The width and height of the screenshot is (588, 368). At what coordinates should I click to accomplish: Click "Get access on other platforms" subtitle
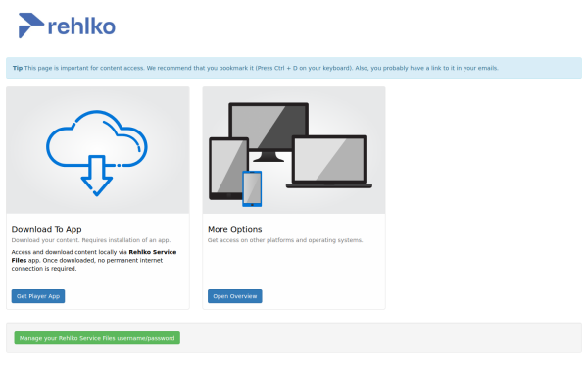coord(285,240)
